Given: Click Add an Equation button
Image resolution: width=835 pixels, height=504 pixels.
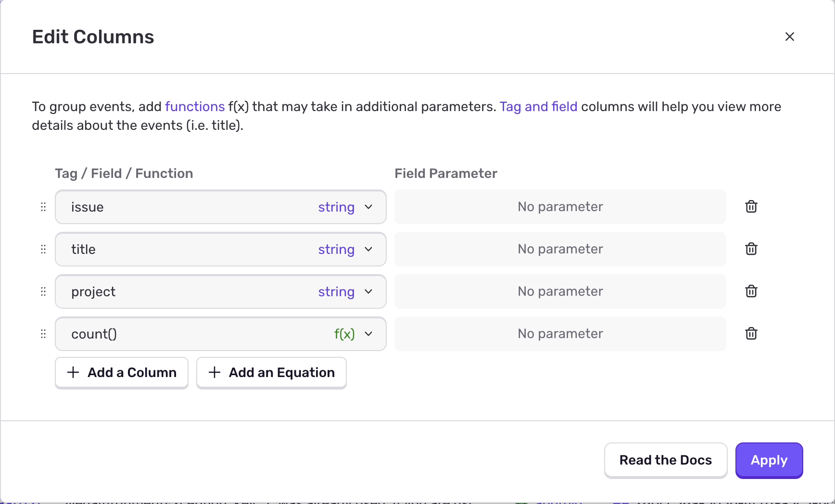Looking at the screenshot, I should pos(271,373).
